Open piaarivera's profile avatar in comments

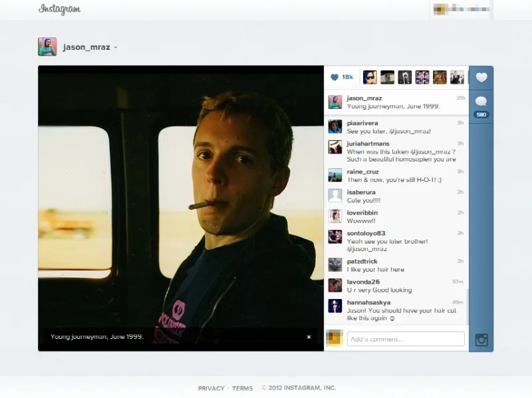tap(335, 127)
